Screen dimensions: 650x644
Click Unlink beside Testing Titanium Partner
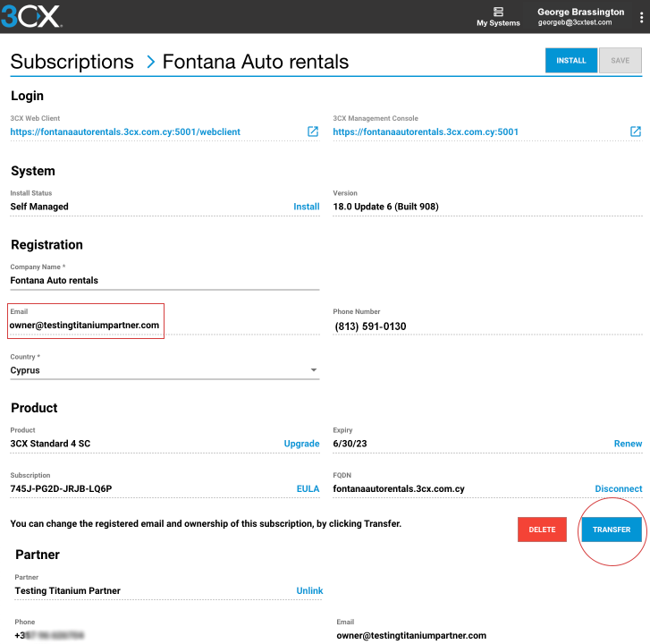(x=309, y=591)
